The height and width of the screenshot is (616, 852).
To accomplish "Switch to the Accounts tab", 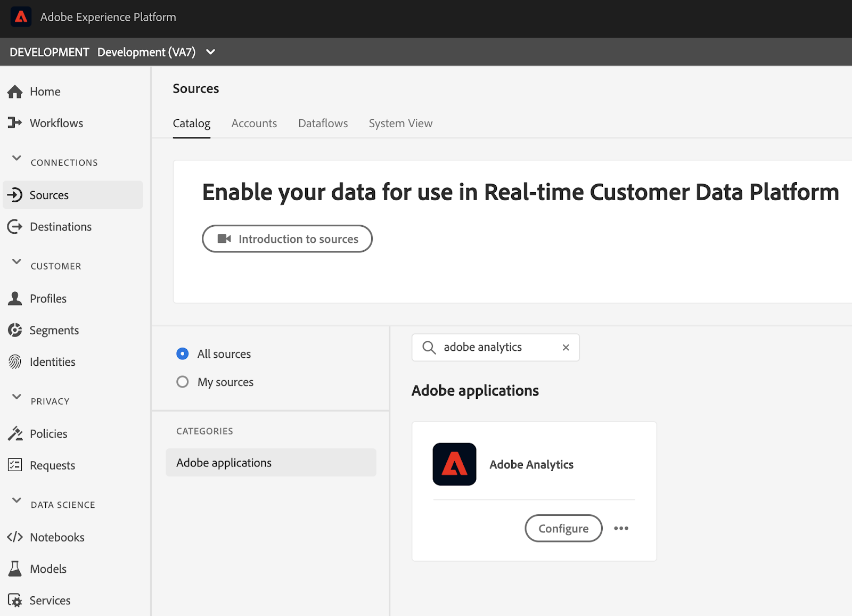I will pos(254,124).
